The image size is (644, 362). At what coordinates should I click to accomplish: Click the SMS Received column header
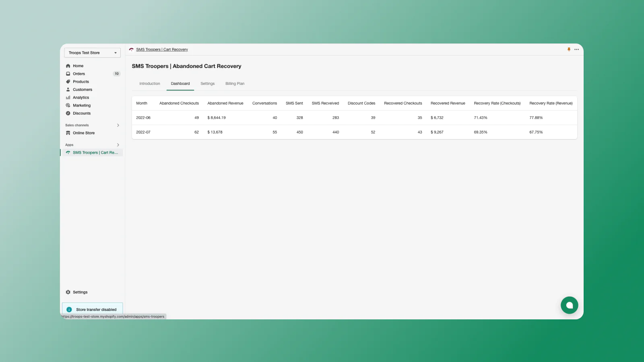pos(325,103)
